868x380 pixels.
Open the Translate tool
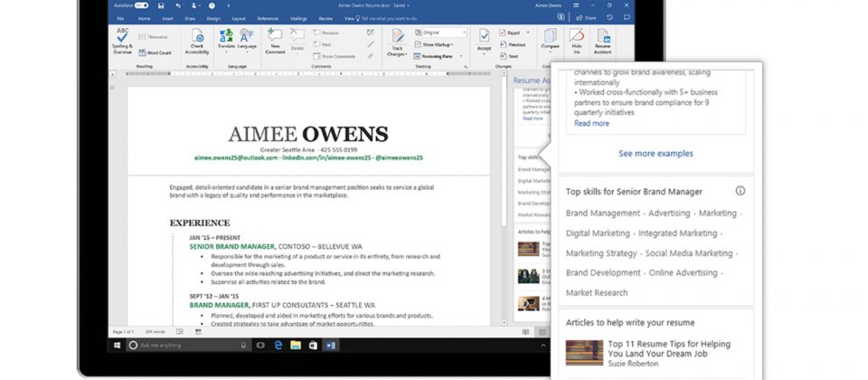226,40
